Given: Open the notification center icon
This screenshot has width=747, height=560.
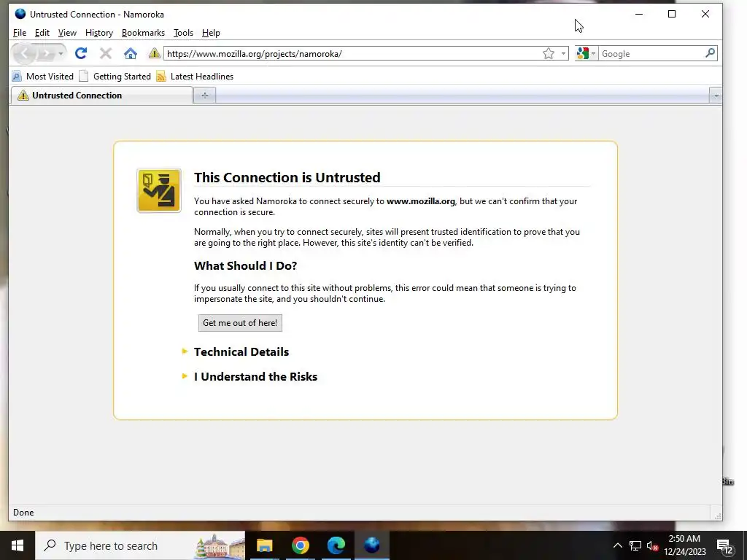Looking at the screenshot, I should tap(725, 547).
